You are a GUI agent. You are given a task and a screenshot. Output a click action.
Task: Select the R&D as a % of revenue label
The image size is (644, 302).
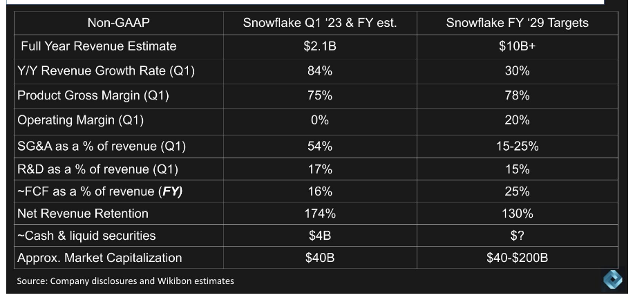97,169
